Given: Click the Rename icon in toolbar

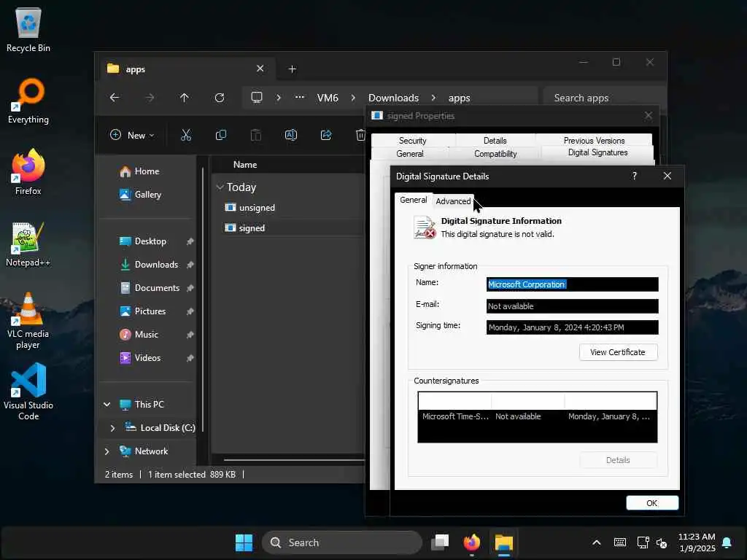Looking at the screenshot, I should [290, 135].
